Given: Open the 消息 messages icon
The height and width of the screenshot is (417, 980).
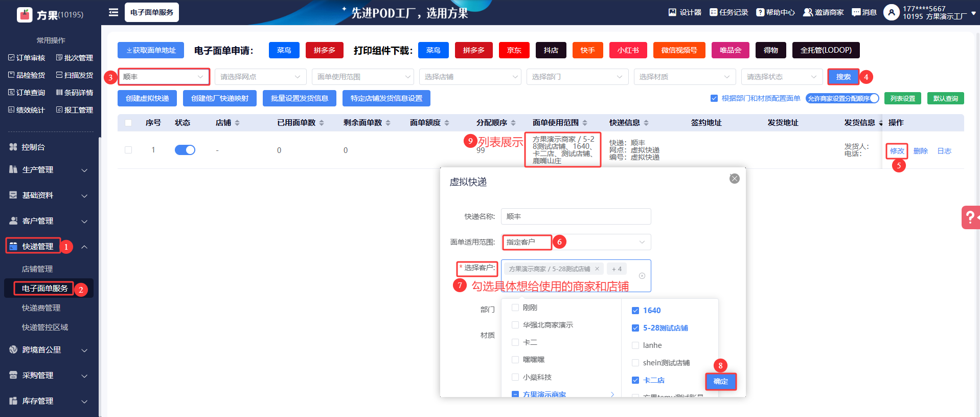Looking at the screenshot, I should [856, 12].
